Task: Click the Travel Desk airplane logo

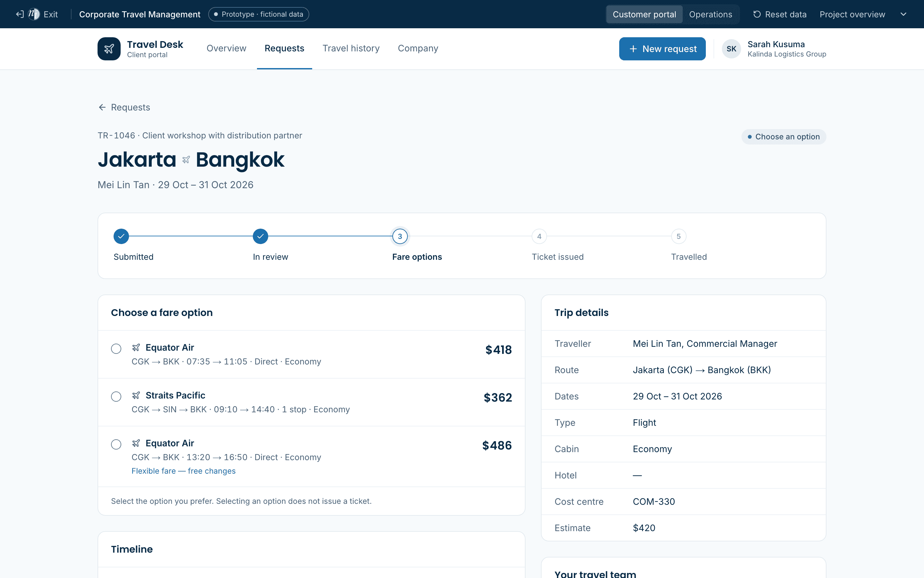Action: (x=109, y=48)
